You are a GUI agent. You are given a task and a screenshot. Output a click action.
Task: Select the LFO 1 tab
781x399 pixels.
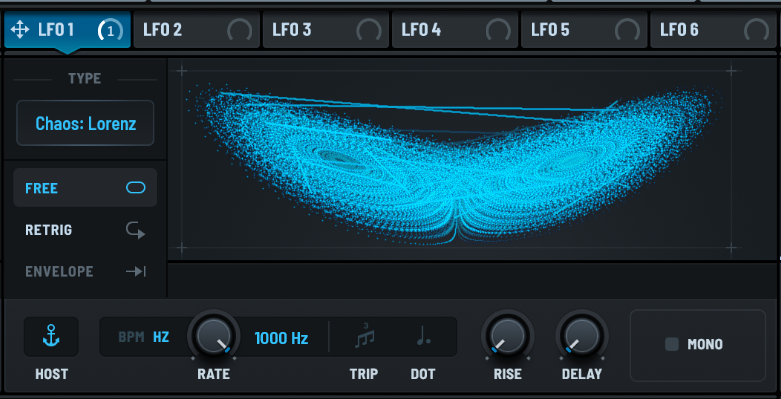(67, 30)
